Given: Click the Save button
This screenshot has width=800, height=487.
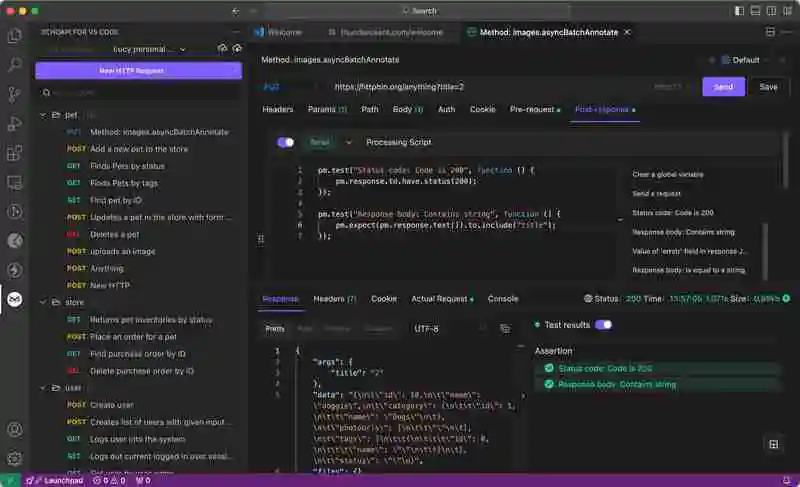Looking at the screenshot, I should pyautogui.click(x=768, y=87).
